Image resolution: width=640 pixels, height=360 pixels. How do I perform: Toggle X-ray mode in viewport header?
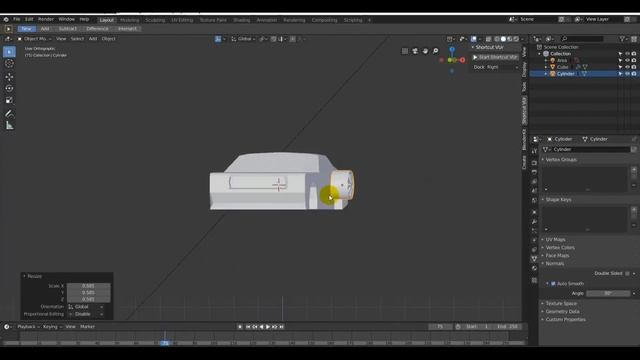point(488,39)
